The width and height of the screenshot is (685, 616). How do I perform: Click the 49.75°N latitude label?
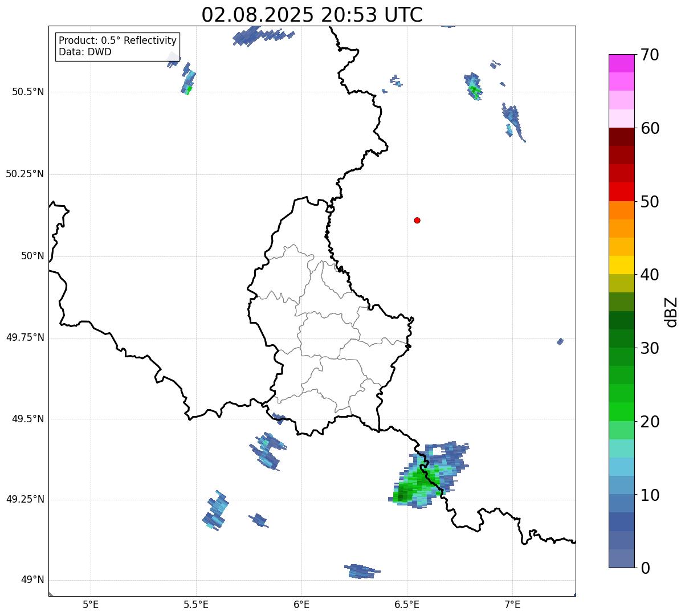[25, 337]
